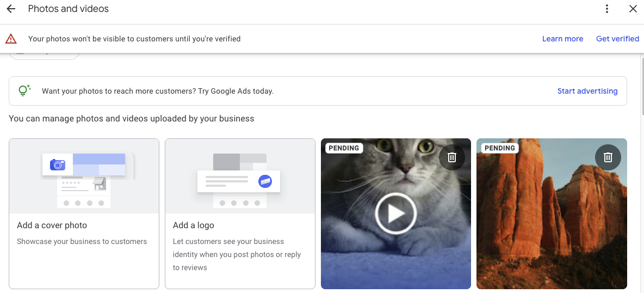Image resolution: width=644 pixels, height=293 pixels.
Task: Go back using the left arrow
Action: click(x=11, y=9)
